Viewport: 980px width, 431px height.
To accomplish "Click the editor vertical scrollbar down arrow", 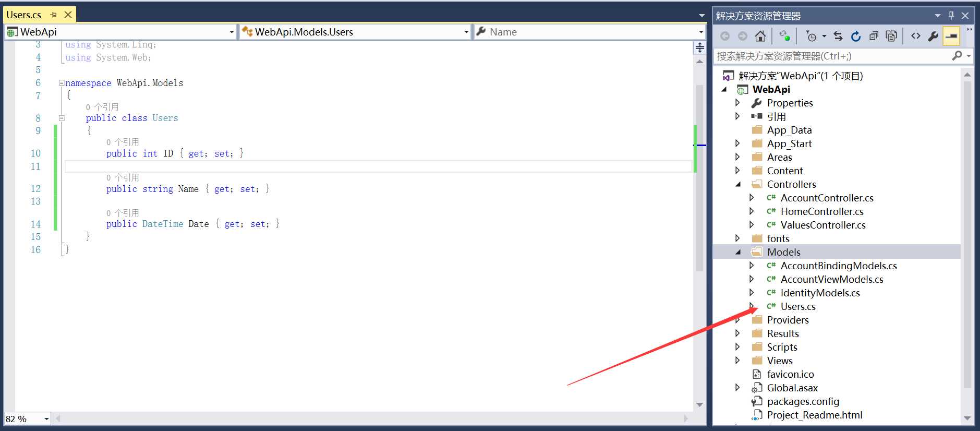I will (x=700, y=405).
